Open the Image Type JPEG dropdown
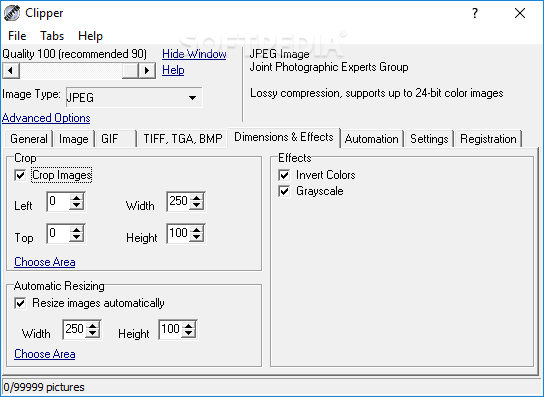The width and height of the screenshot is (544, 397). tap(134, 98)
